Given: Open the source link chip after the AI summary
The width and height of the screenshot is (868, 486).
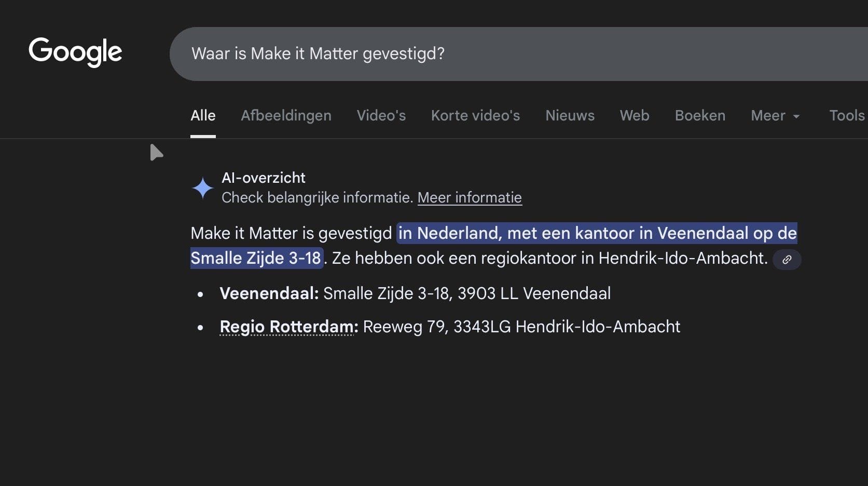Looking at the screenshot, I should coord(787,260).
